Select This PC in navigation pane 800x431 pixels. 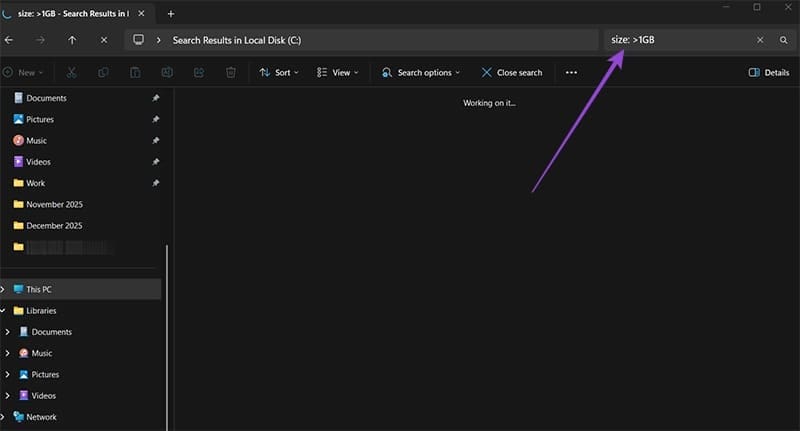point(39,289)
